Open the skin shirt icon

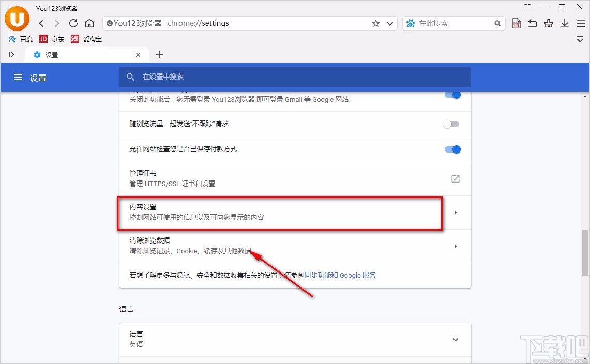pyautogui.click(x=527, y=7)
